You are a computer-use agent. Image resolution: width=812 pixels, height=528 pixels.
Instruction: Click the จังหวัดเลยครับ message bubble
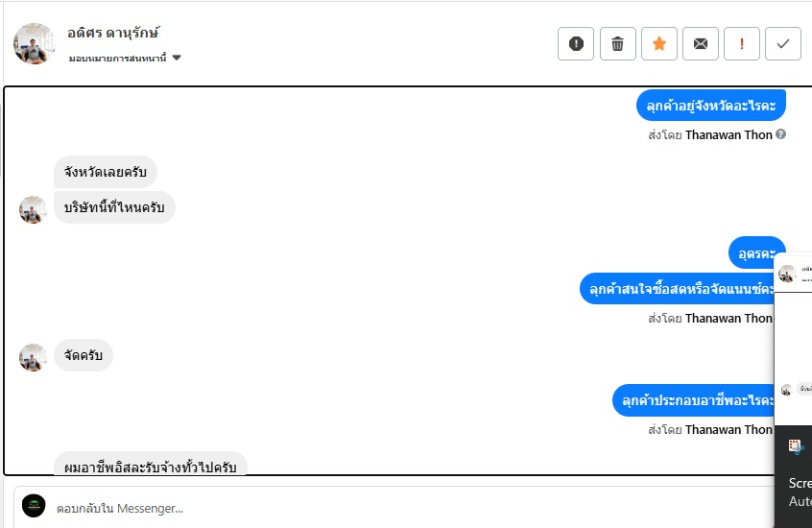coord(106,173)
